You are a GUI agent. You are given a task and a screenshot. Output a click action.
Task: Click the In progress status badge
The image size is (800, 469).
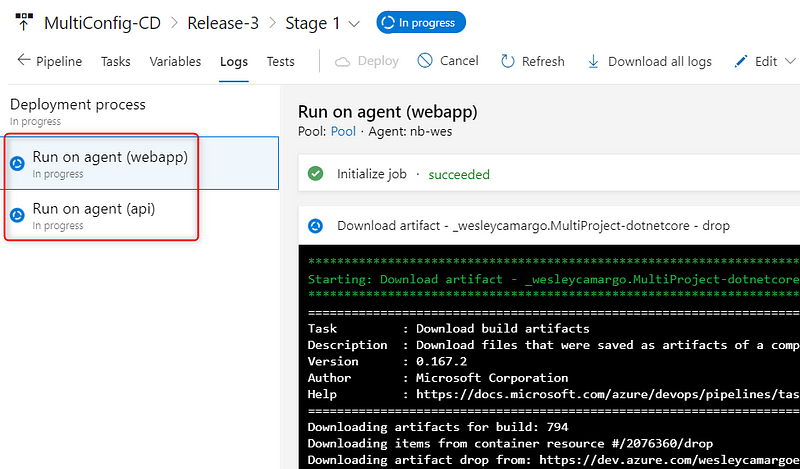[421, 22]
